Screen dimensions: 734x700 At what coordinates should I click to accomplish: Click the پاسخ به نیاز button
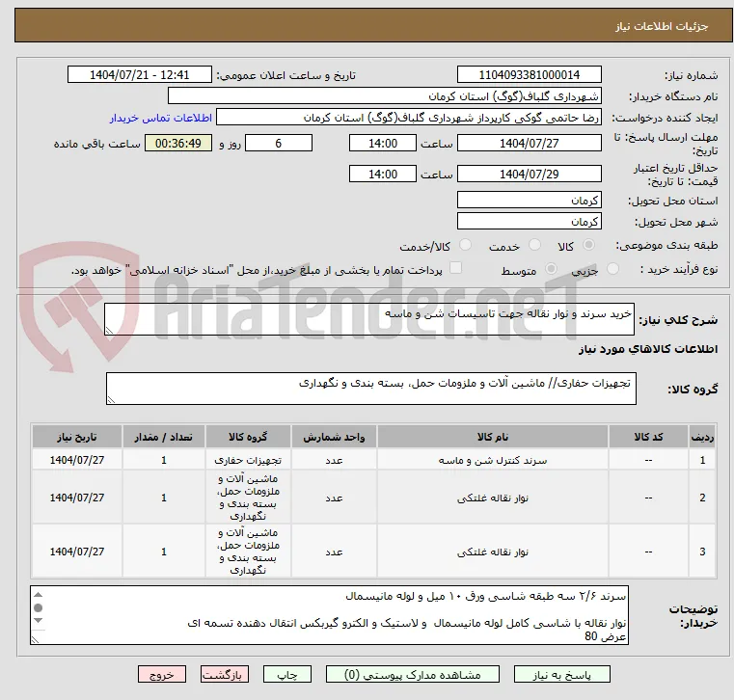pos(561,674)
